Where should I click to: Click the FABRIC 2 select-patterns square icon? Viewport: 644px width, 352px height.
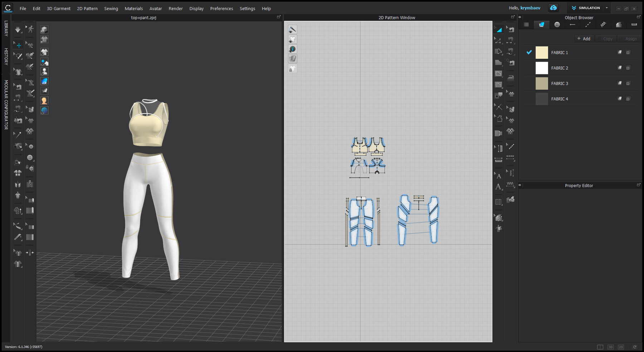pos(628,68)
